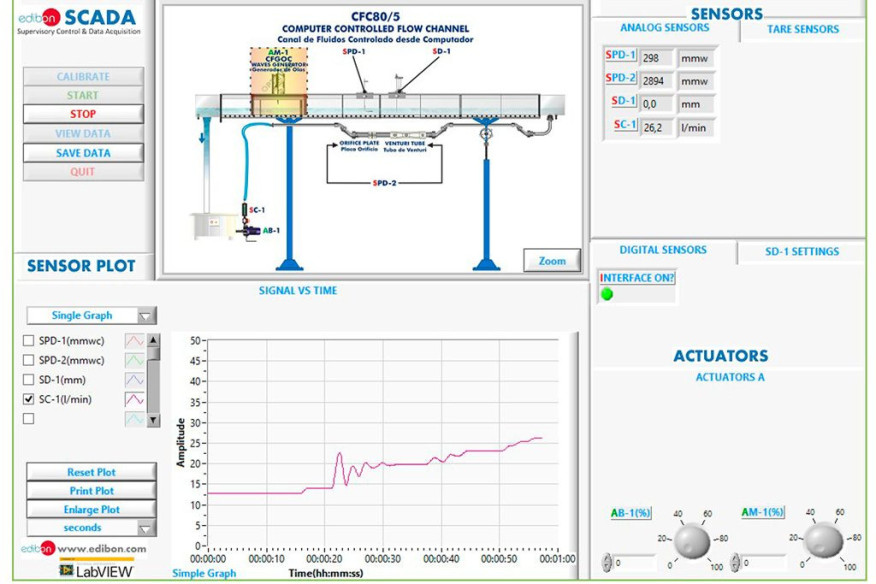Click the Enlarge Plot button
The image size is (876, 584).
coord(91,510)
